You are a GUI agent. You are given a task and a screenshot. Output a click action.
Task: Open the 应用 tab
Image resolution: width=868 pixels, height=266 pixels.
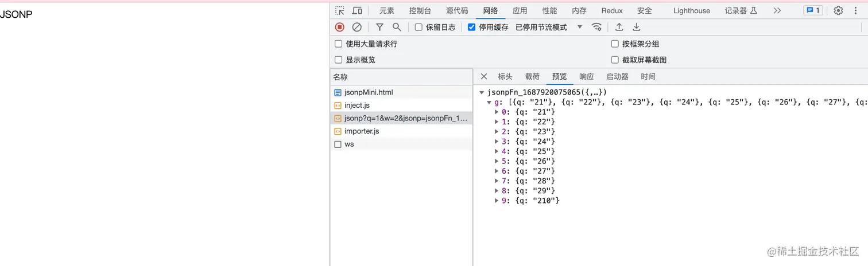(x=520, y=10)
